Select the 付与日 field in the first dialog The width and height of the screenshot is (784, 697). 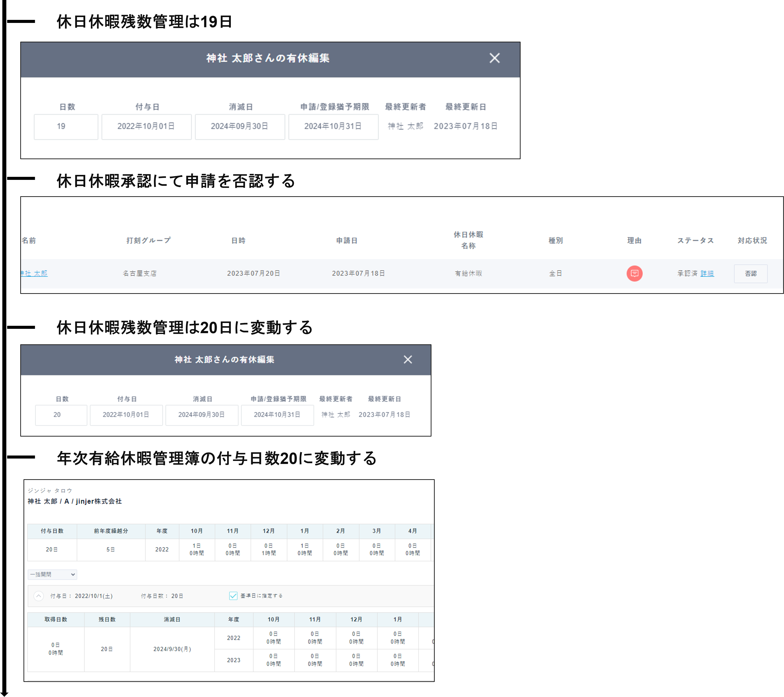(x=146, y=126)
